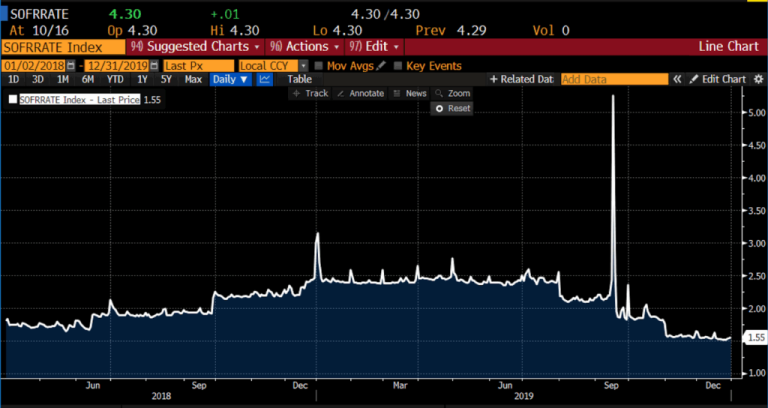768x408 pixels.
Task: Click the Add Data input field
Action: pyautogui.click(x=613, y=79)
